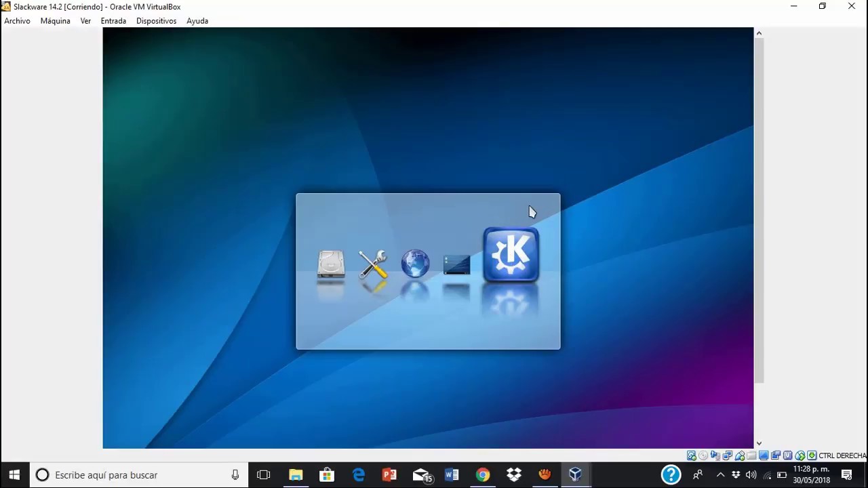Open Google Chrome from the taskbar

[x=482, y=475]
